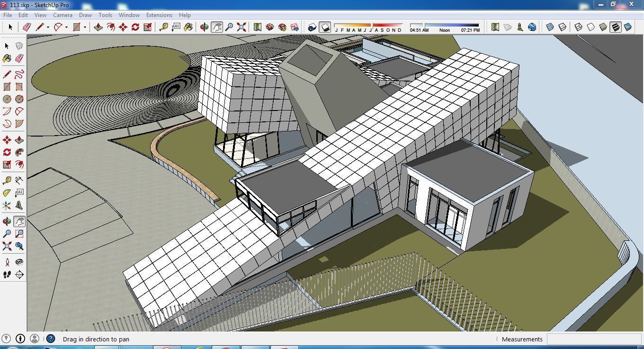The width and height of the screenshot is (644, 349).
Task: Open the File menu
Action: [x=8, y=15]
